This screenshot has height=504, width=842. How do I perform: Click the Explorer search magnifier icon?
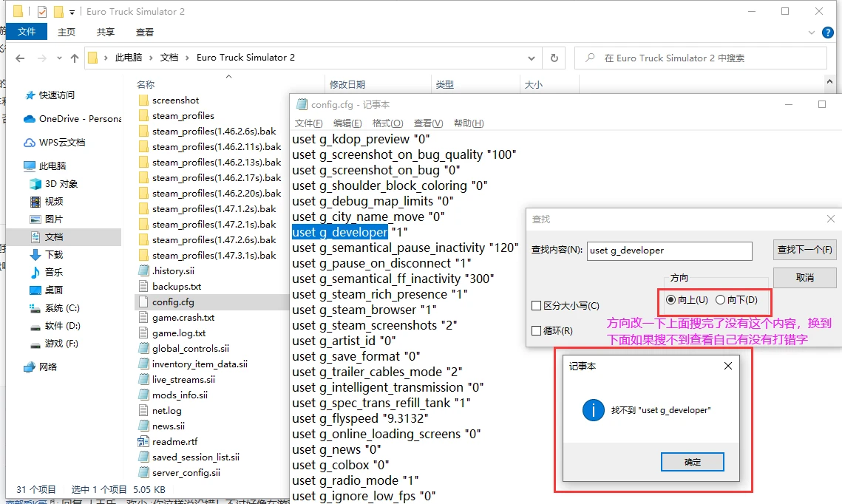(590, 58)
